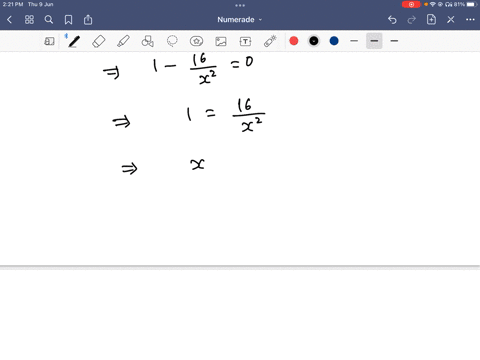Screen dimensions: 480x360
Task: Undo the last stroke
Action: click(x=392, y=20)
